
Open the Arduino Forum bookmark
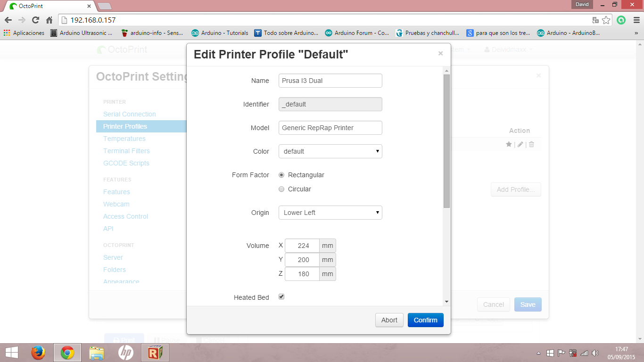point(357,33)
